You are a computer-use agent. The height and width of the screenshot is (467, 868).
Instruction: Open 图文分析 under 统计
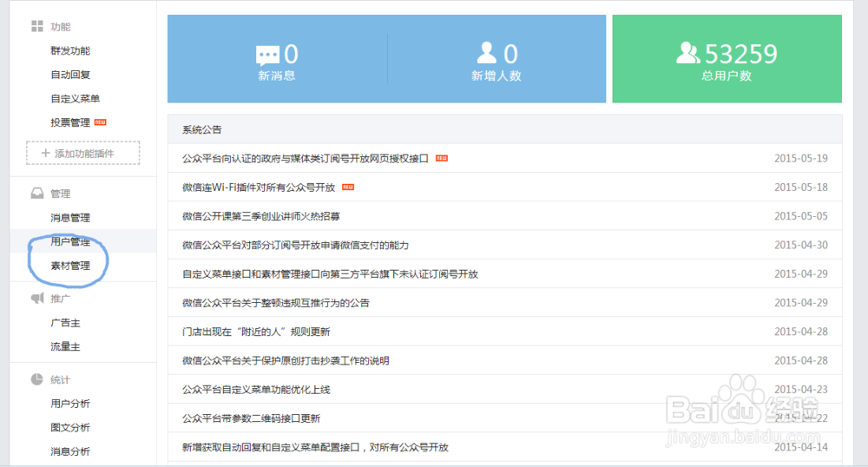tap(70, 427)
